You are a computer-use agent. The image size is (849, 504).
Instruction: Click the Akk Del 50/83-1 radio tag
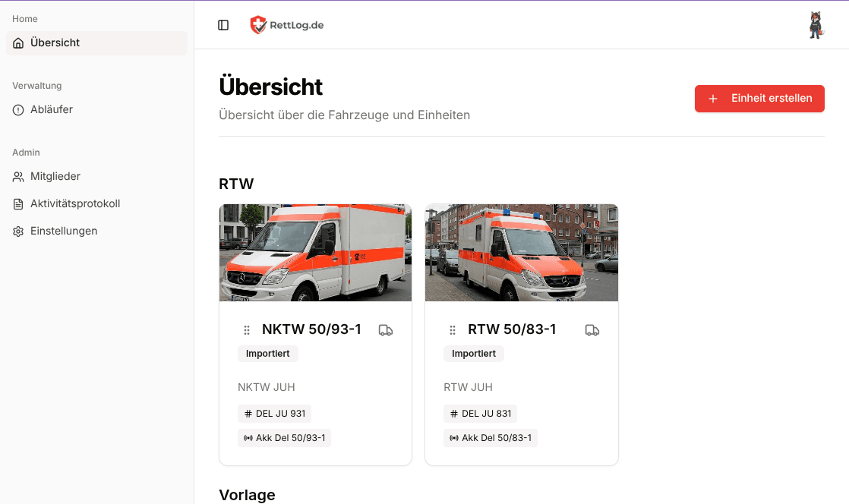pyautogui.click(x=491, y=438)
